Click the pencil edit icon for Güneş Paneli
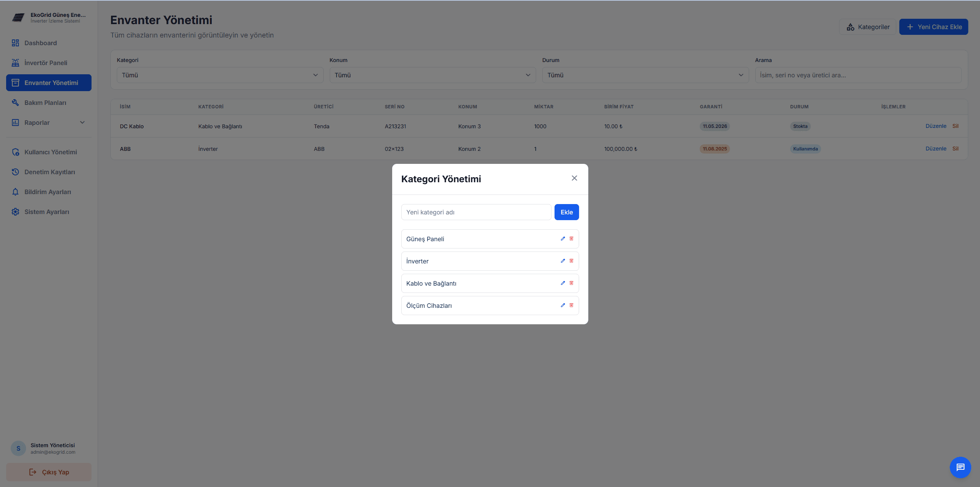The width and height of the screenshot is (980, 487). (563, 239)
